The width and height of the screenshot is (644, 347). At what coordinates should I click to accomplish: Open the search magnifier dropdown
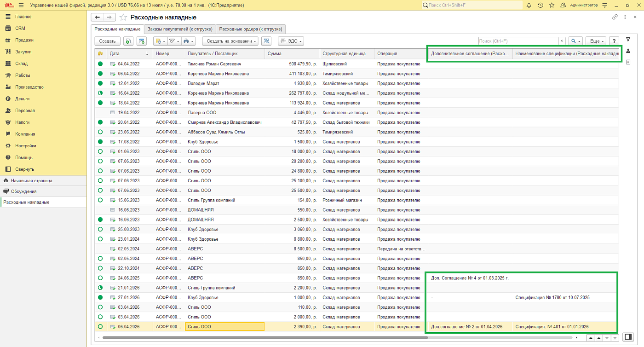575,41
